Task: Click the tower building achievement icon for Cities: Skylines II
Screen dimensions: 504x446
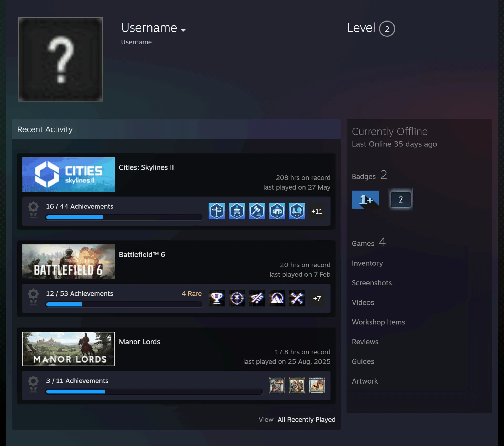Action: tap(237, 211)
